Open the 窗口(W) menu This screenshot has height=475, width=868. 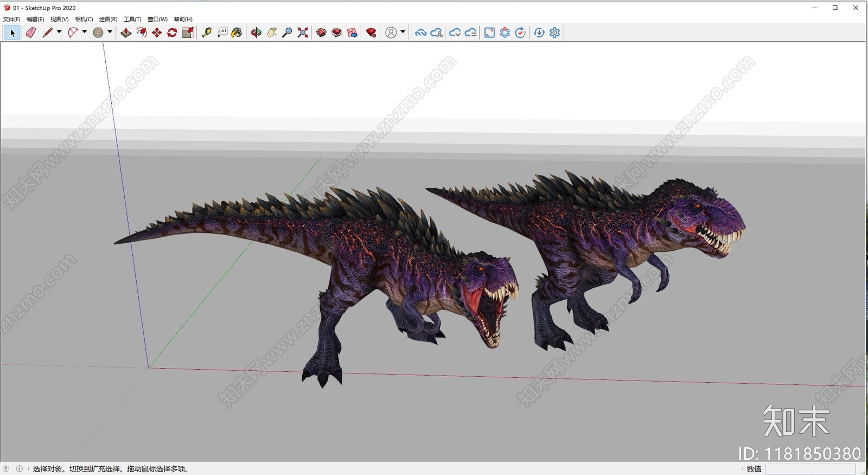pos(157,19)
